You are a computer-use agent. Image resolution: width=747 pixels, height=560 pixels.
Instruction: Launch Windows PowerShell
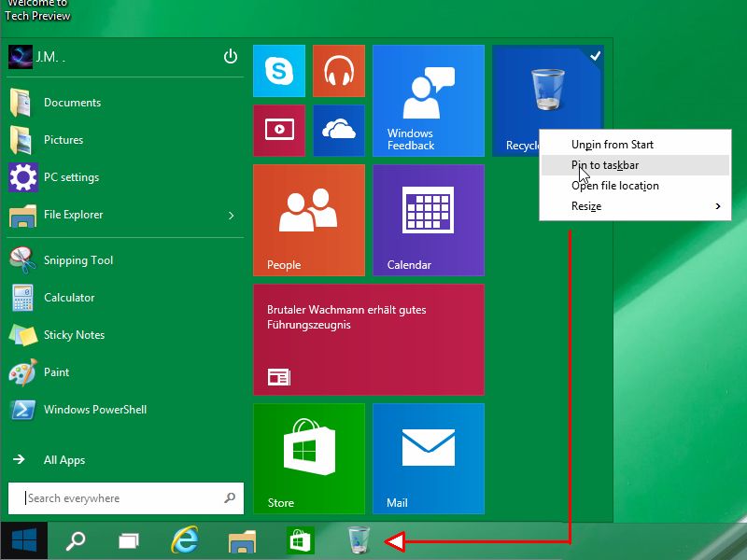[x=125, y=410]
